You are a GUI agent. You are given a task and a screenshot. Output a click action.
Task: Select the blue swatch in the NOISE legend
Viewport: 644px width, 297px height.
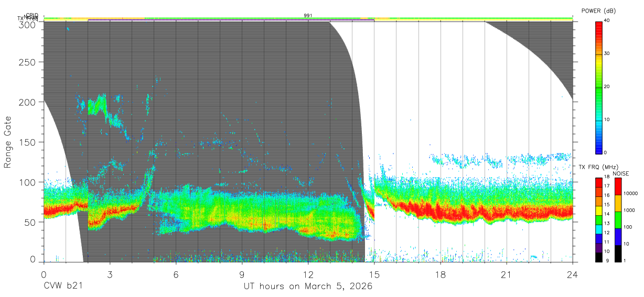[x=618, y=237]
